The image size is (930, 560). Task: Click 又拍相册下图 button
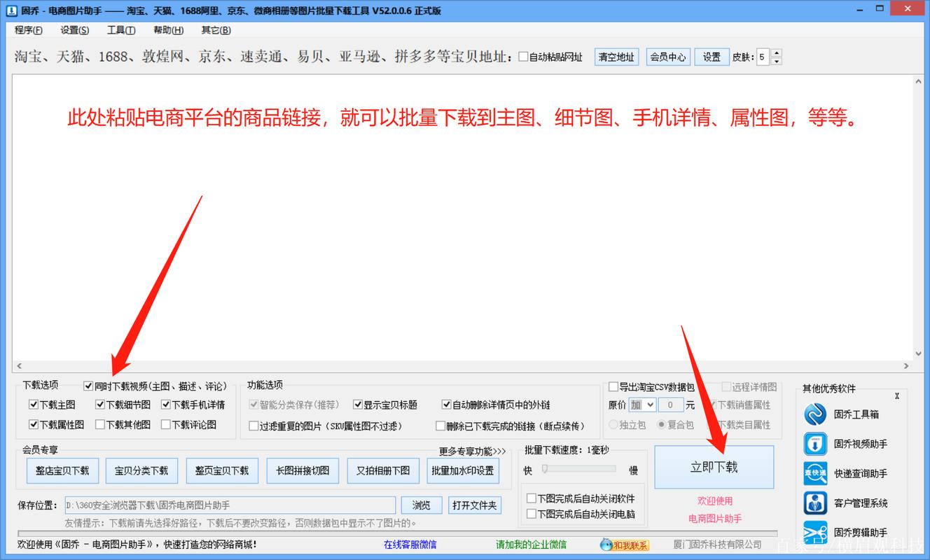pos(383,470)
